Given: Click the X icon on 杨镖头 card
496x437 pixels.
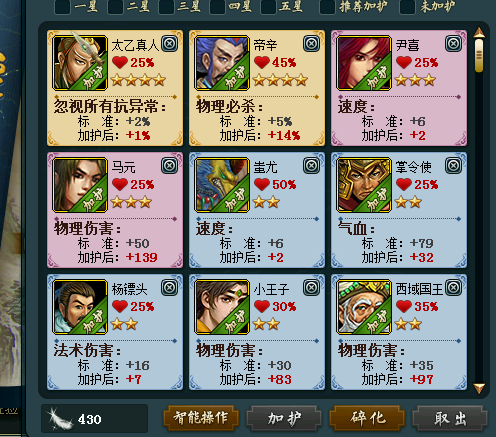Looking at the screenshot, I should [169, 288].
